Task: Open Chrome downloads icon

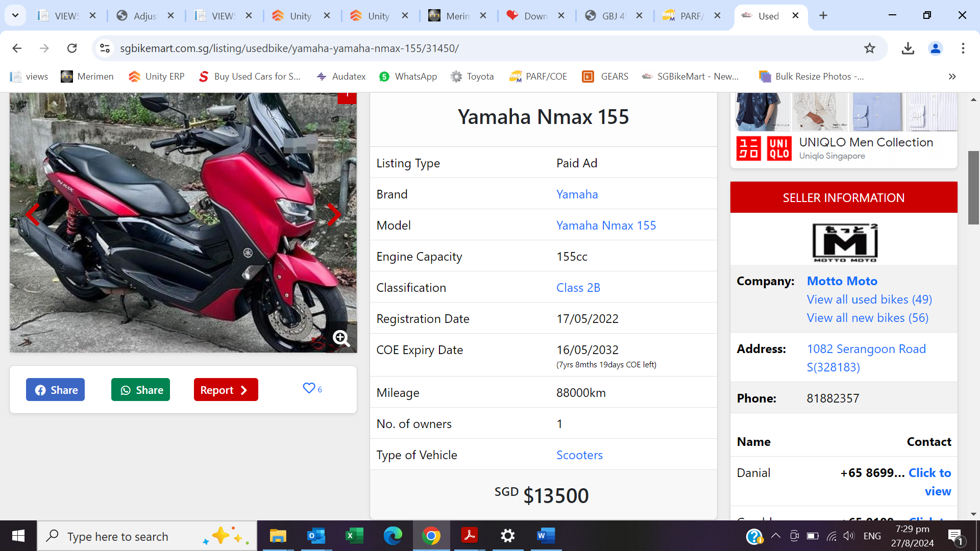Action: (x=908, y=48)
